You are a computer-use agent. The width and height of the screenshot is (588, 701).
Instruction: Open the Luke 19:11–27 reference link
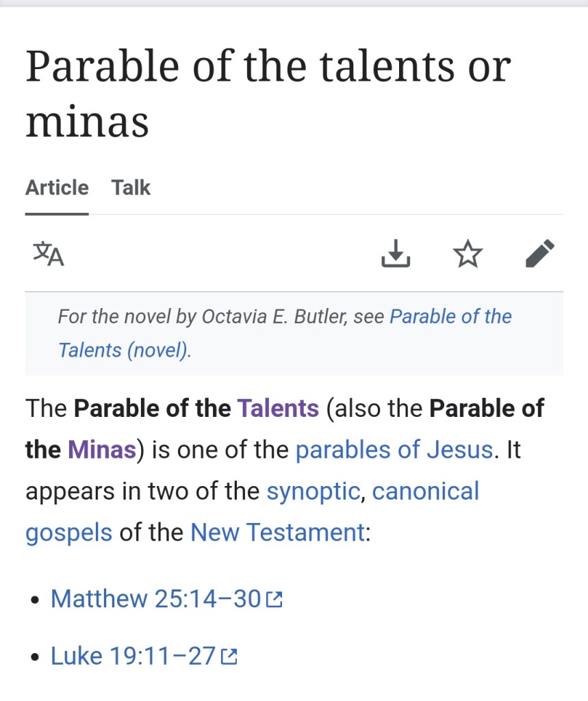click(133, 657)
